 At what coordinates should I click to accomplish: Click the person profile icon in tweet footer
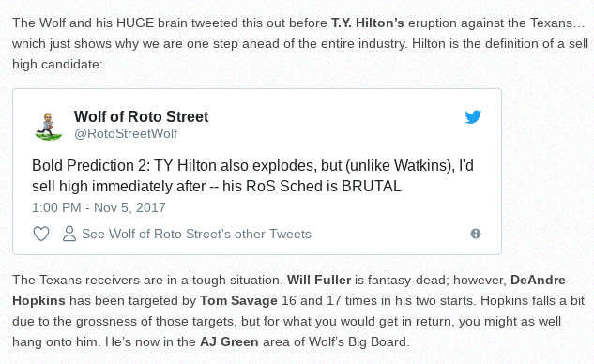click(69, 234)
